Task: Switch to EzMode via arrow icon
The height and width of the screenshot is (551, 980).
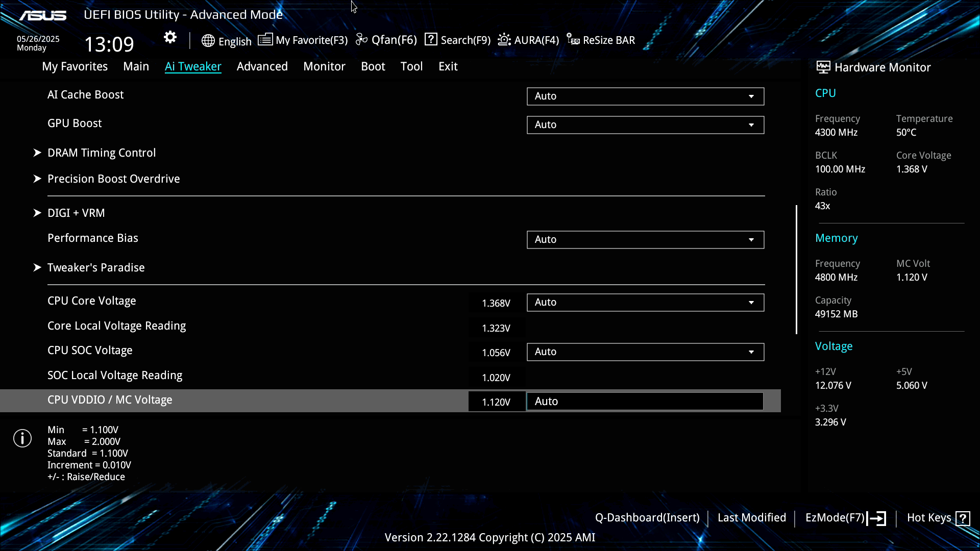Action: pyautogui.click(x=877, y=518)
